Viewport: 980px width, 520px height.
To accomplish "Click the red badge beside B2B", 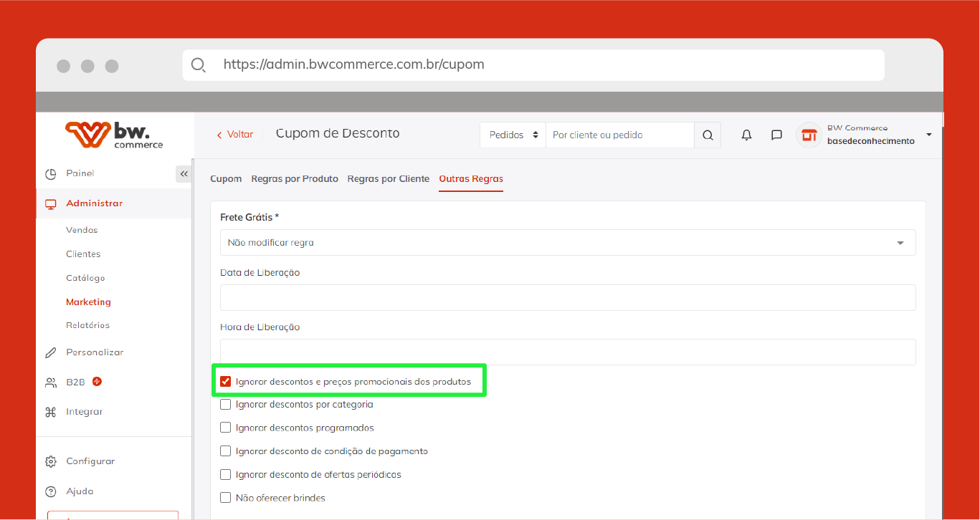I will tap(97, 382).
